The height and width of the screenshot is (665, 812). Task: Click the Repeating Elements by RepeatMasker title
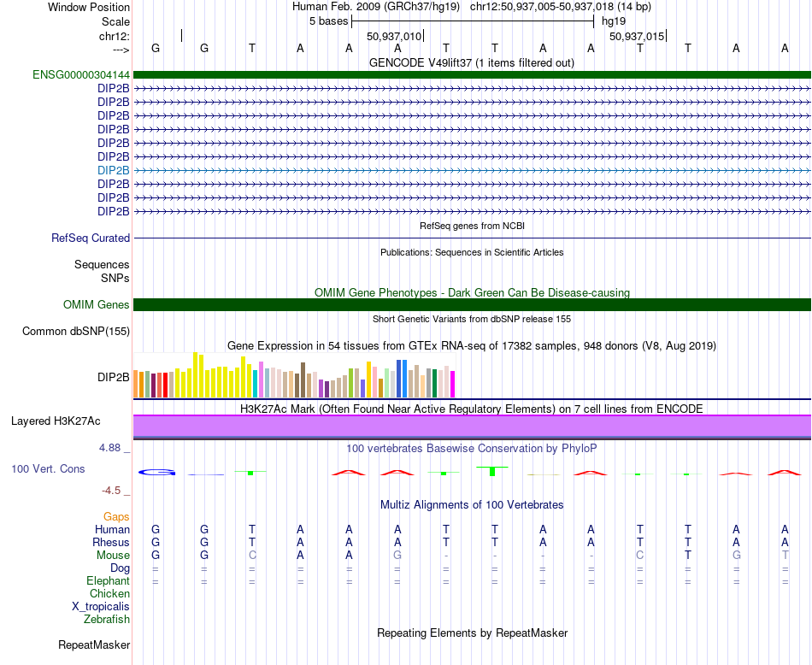pyautogui.click(x=473, y=633)
